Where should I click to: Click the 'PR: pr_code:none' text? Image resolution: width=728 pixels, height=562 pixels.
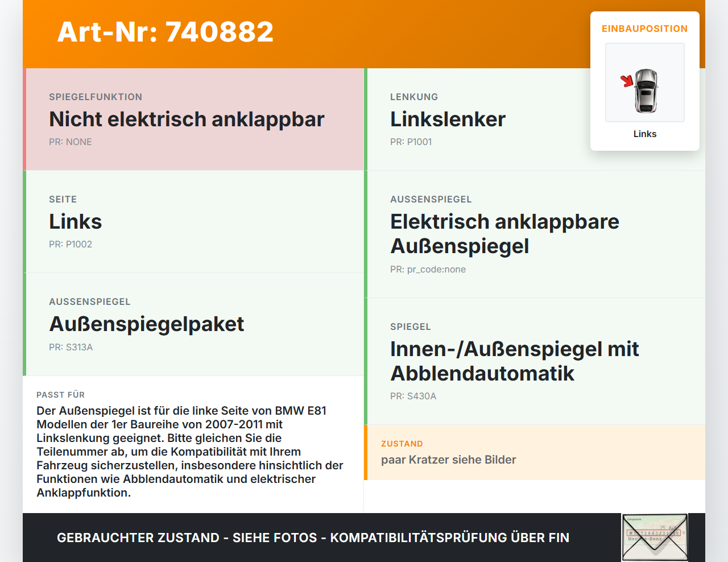(x=428, y=270)
